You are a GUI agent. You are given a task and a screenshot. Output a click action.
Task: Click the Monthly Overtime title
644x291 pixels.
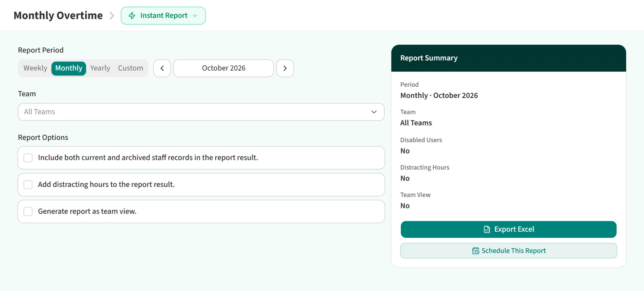pos(58,15)
